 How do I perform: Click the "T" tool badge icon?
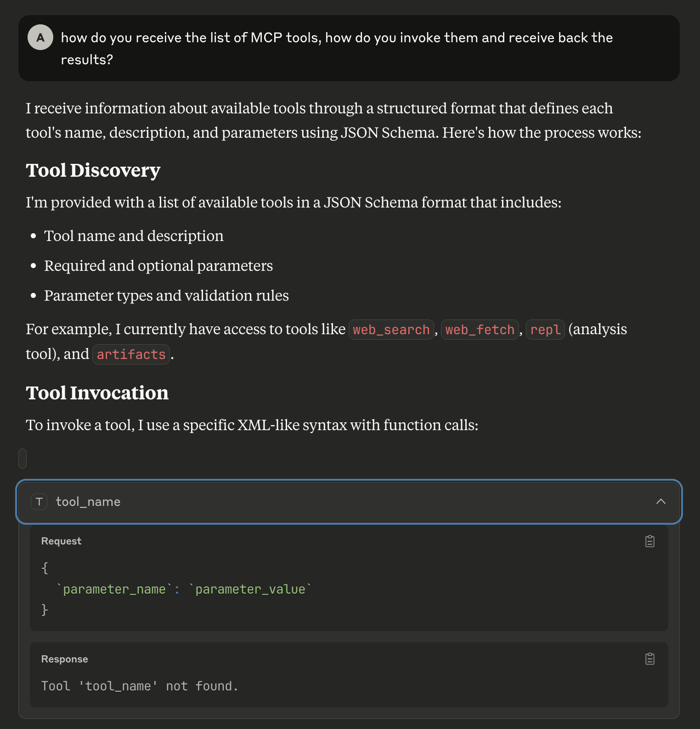39,502
